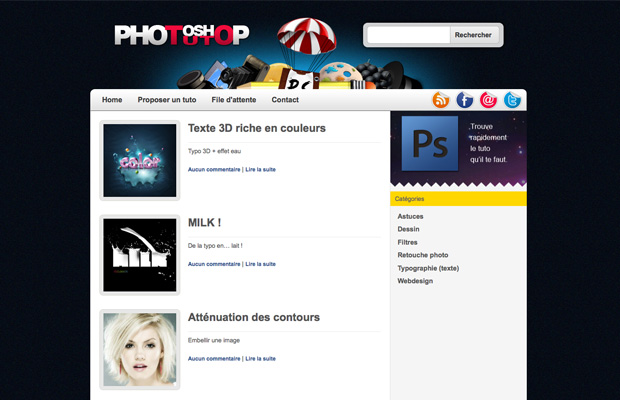Open the Contact page

(x=285, y=100)
